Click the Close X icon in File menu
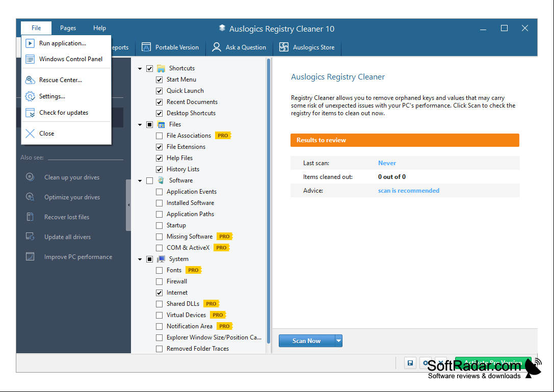 30,133
